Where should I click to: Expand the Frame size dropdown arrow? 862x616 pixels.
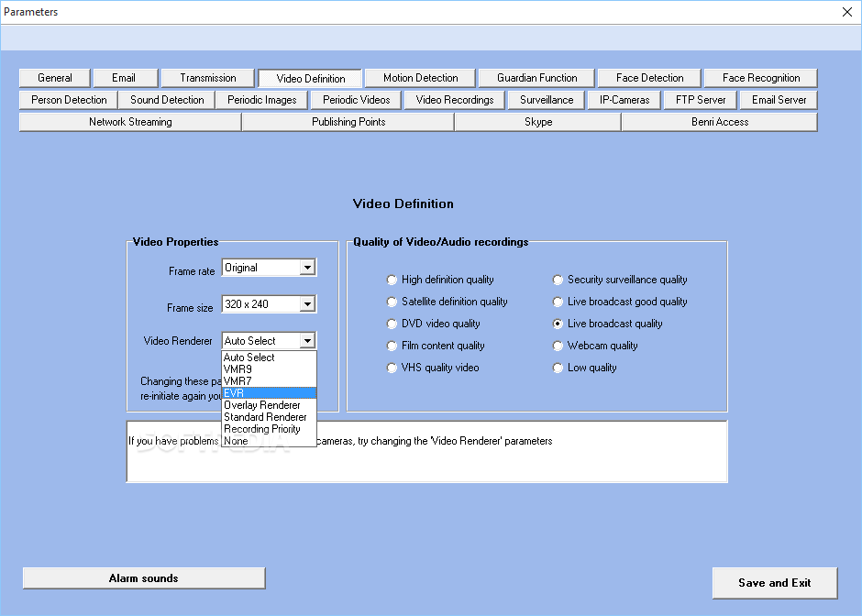307,304
